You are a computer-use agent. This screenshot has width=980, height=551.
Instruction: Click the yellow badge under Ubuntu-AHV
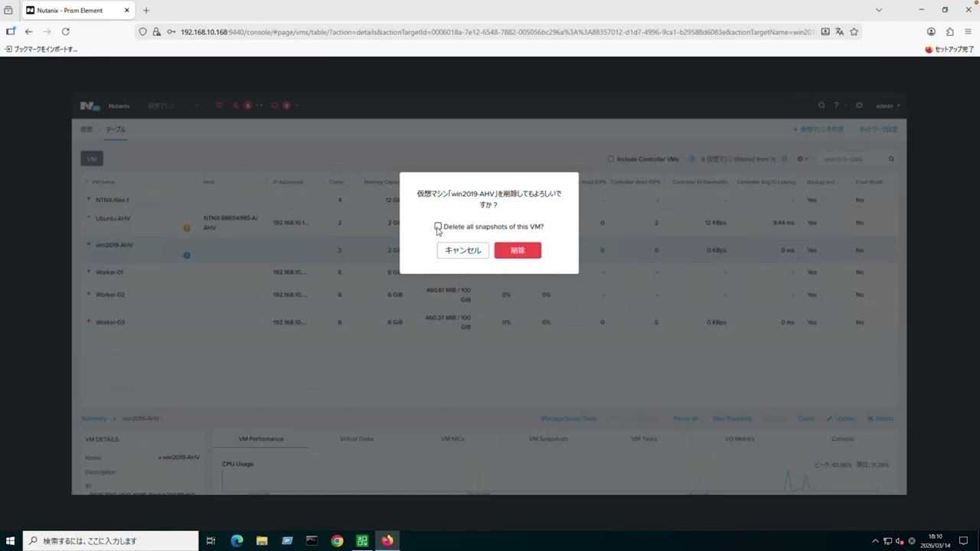pyautogui.click(x=187, y=228)
